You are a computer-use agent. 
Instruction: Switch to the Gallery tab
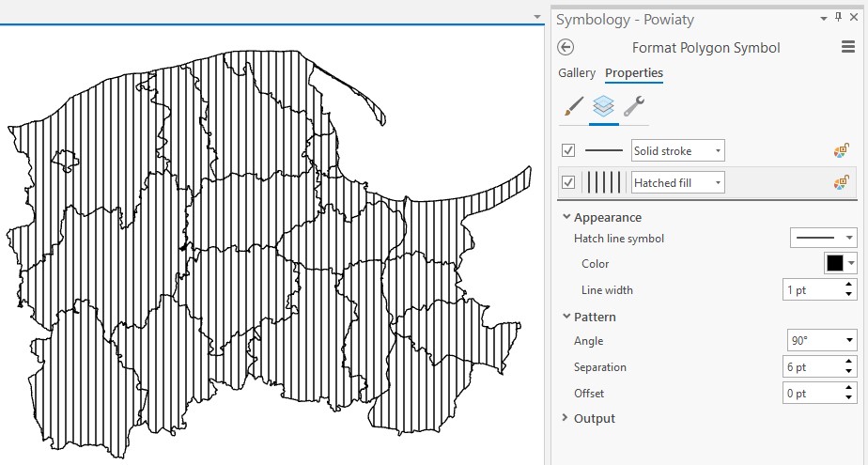pos(577,73)
